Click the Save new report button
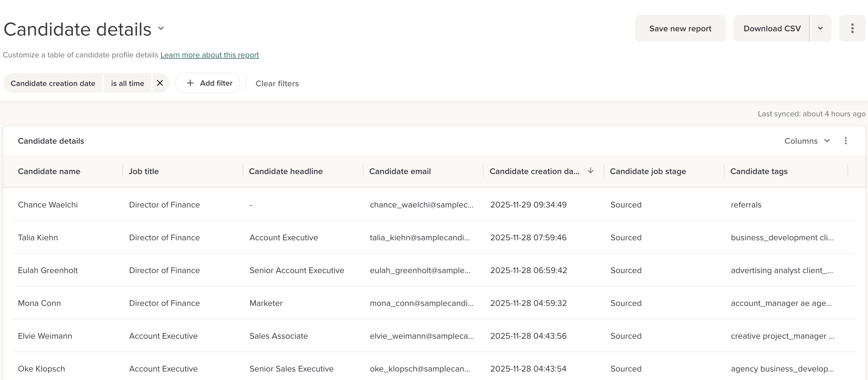 pyautogui.click(x=680, y=28)
